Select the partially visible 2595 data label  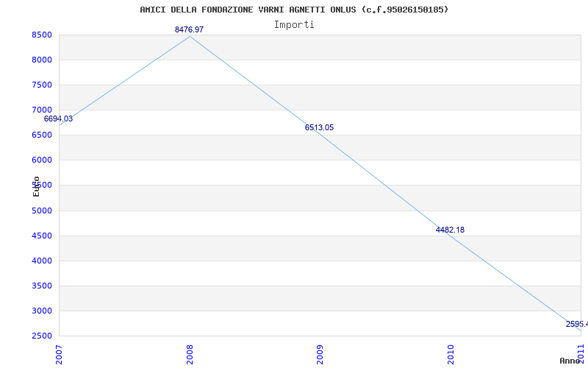click(577, 324)
